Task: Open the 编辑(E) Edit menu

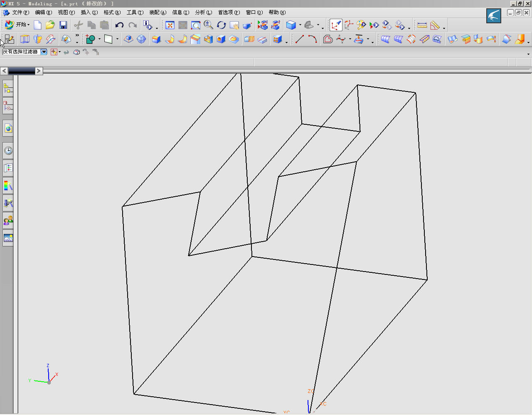Action: [43, 12]
